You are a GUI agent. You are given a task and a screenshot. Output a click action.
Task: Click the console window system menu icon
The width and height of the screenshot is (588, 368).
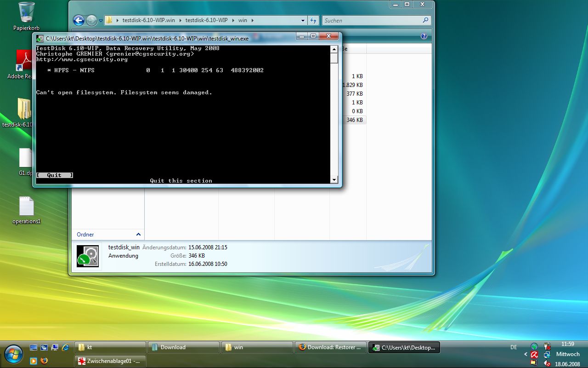click(x=40, y=39)
